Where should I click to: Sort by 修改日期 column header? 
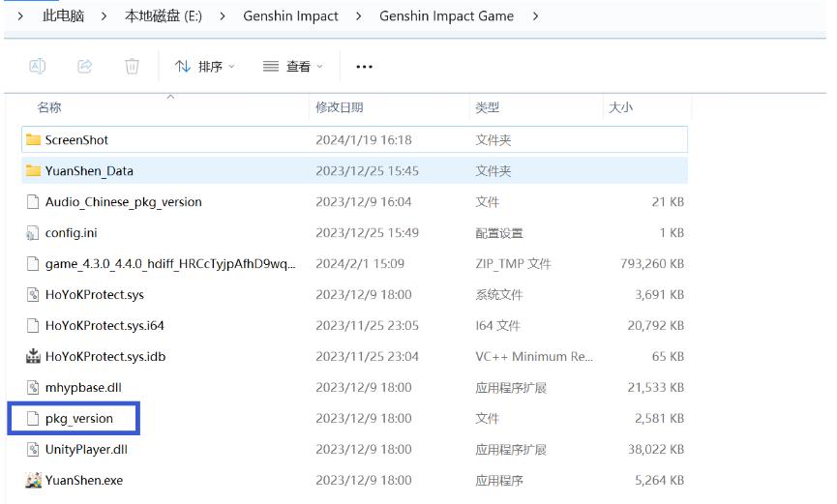pos(340,107)
